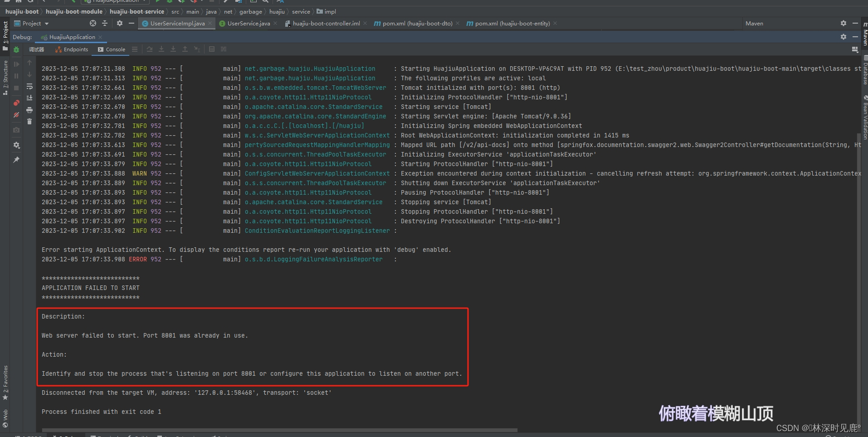Screen dimensions: 868x437
Task: Close the pom.xml (huajiu-boot-entity) tab
Action: tap(555, 23)
